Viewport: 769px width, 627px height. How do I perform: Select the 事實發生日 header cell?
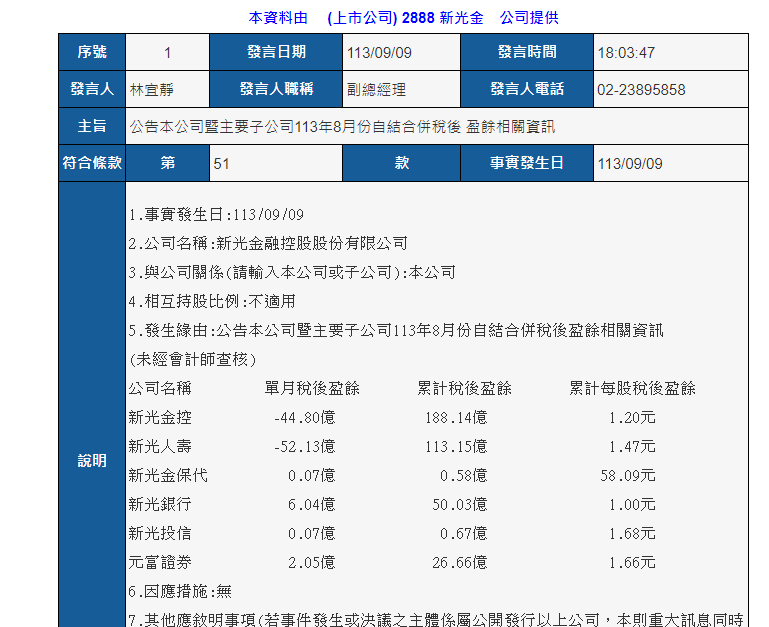tap(527, 163)
